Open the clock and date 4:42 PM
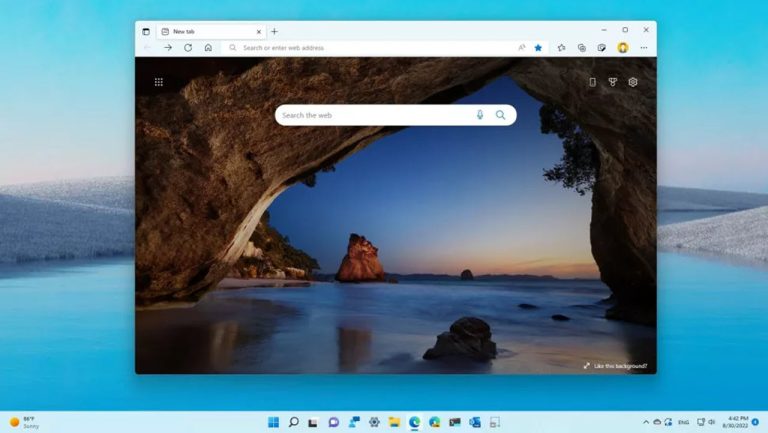The width and height of the screenshot is (768, 433). [735, 422]
